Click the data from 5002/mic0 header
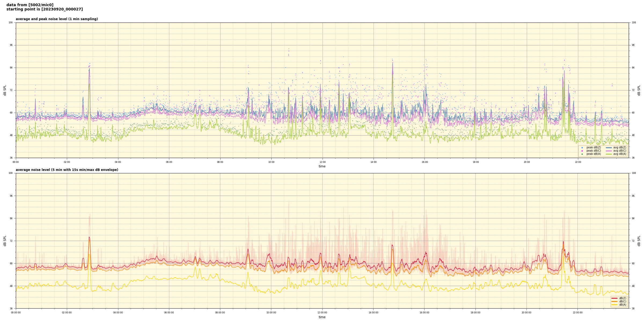This screenshot has width=644, height=322. click(x=30, y=5)
